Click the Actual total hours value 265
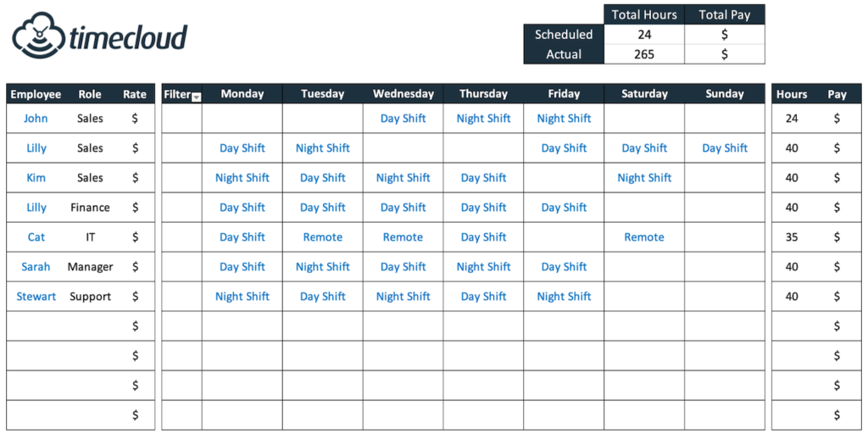This screenshot has height=434, width=868. click(x=644, y=54)
